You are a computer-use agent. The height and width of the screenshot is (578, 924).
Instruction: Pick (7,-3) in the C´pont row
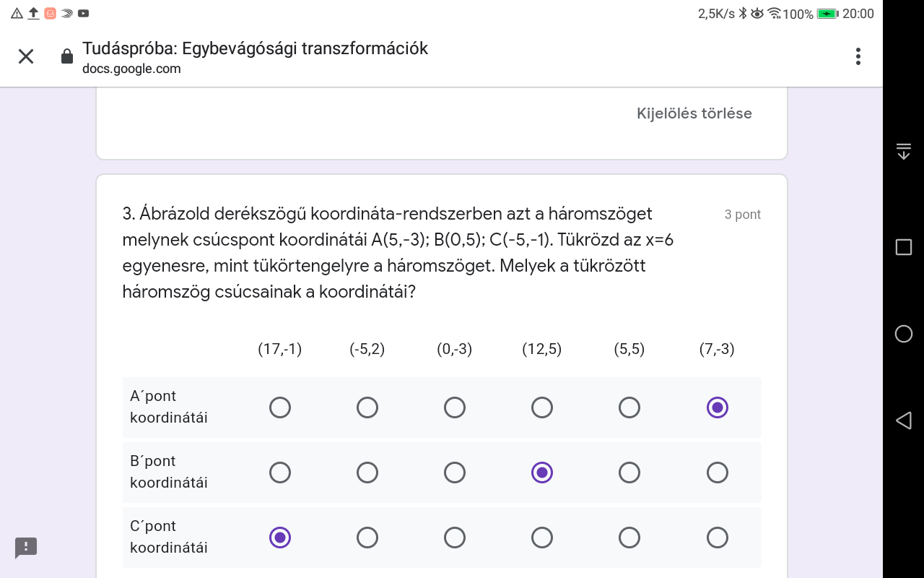click(x=717, y=538)
